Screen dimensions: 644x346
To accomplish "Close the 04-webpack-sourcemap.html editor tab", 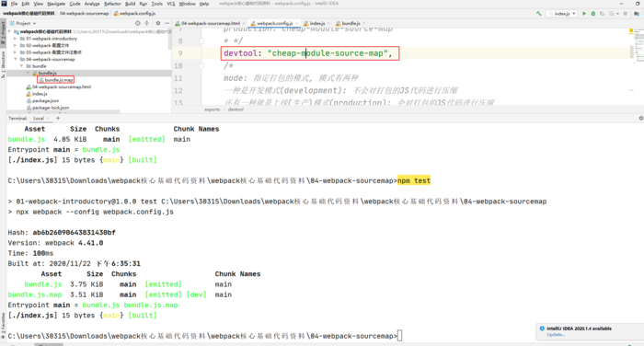I will 244,23.
